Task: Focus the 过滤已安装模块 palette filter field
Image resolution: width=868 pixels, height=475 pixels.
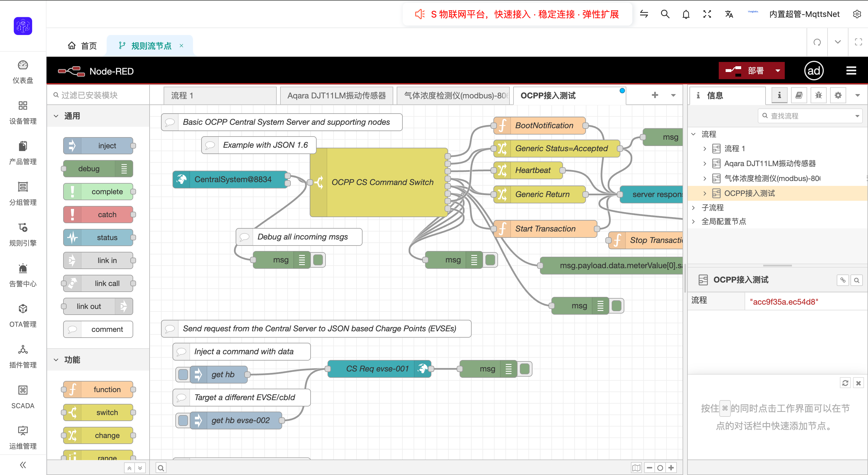Action: [x=98, y=95]
